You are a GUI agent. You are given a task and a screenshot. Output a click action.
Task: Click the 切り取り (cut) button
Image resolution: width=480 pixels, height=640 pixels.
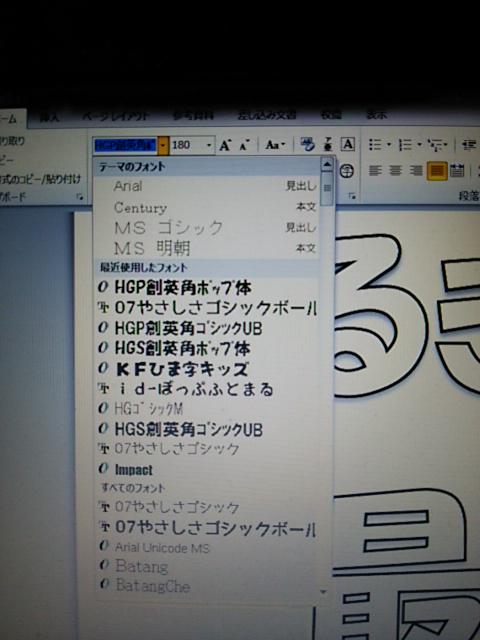[12, 141]
